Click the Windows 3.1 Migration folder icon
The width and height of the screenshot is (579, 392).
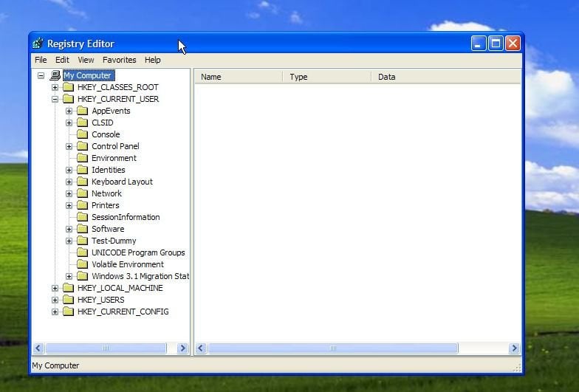83,276
